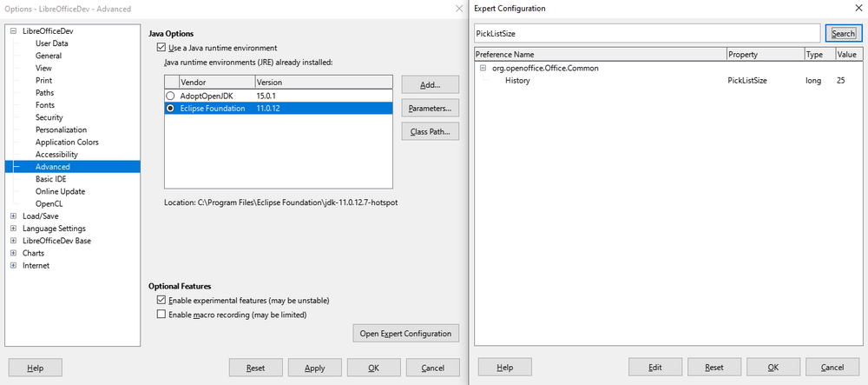Viewport: 868px width, 385px height.
Task: Expand the Load/Save tree node
Action: (x=13, y=216)
